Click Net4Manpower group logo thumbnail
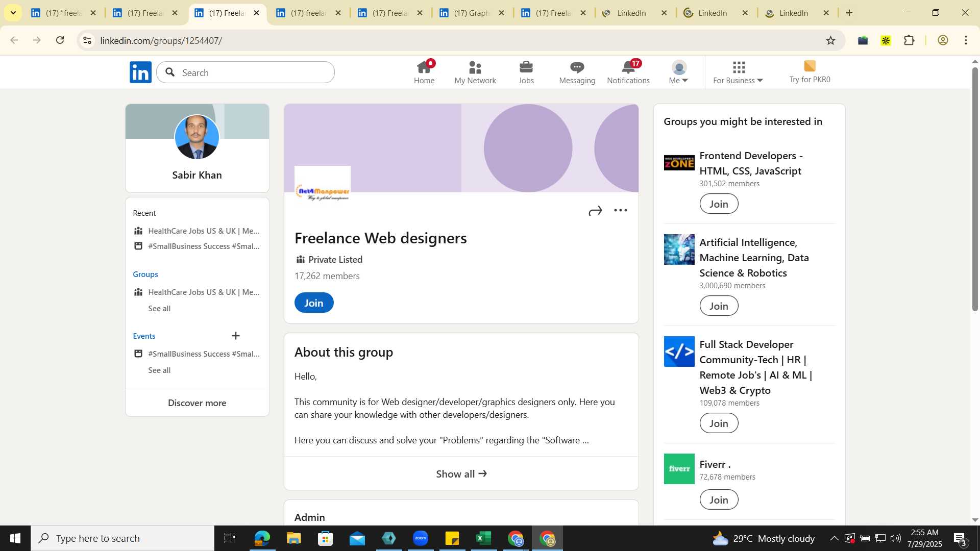This screenshot has width=980, height=551. coord(323,193)
